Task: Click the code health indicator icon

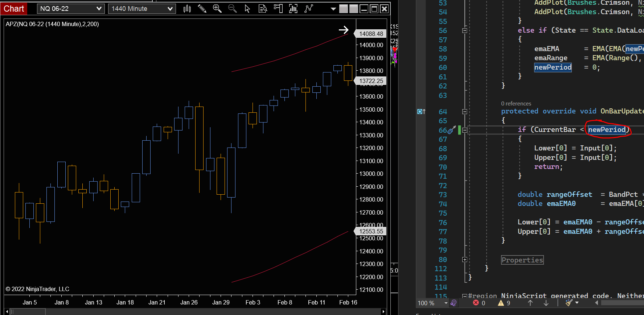Action: [x=454, y=303]
